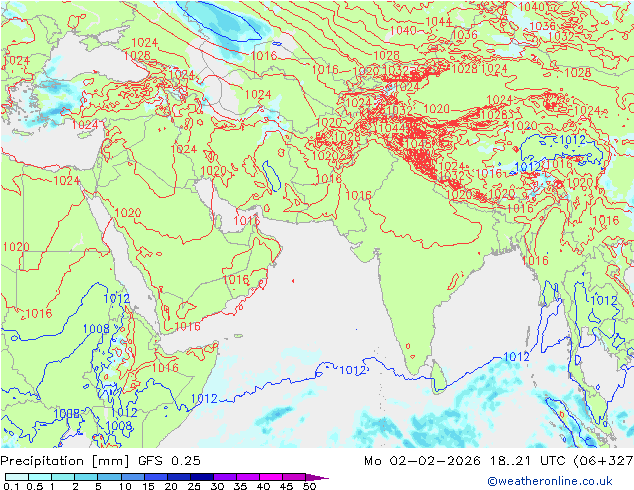634x490 pixels.
Task: Click Sri Lanka island on the map
Action: click(439, 377)
